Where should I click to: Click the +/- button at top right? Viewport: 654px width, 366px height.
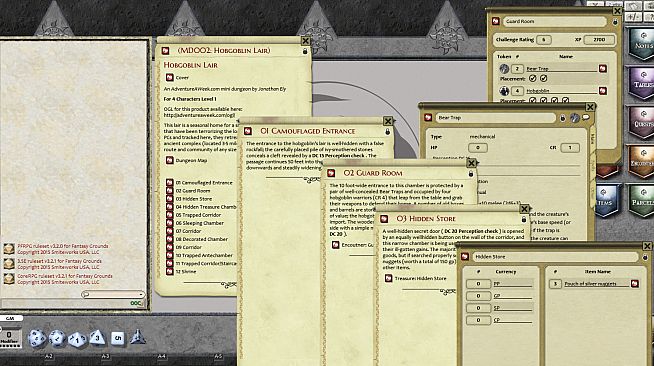point(634,17)
